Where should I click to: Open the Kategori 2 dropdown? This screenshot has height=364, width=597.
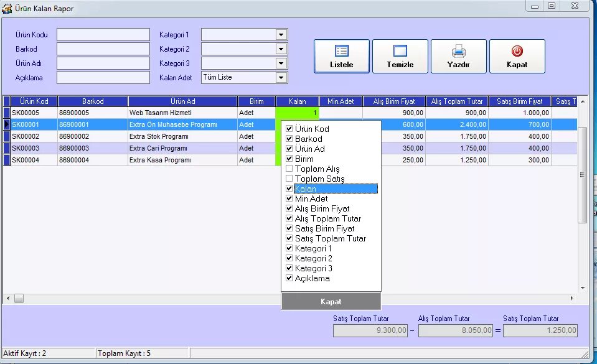pyautogui.click(x=281, y=49)
